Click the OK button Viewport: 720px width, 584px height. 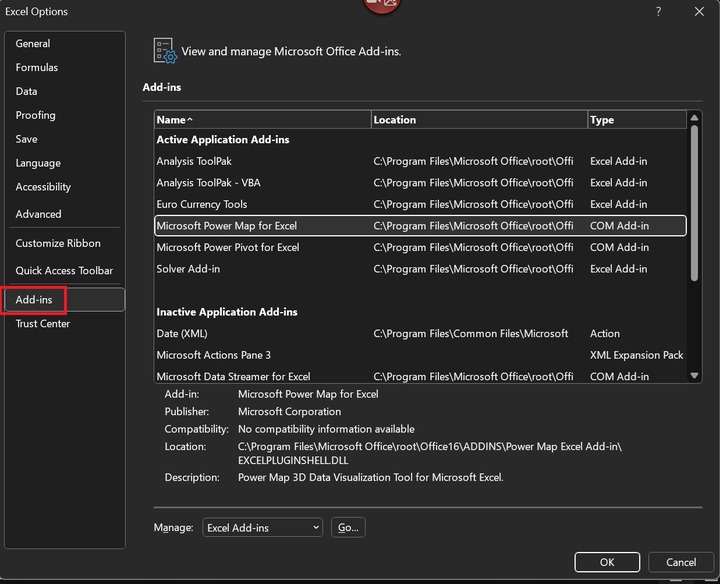606,562
